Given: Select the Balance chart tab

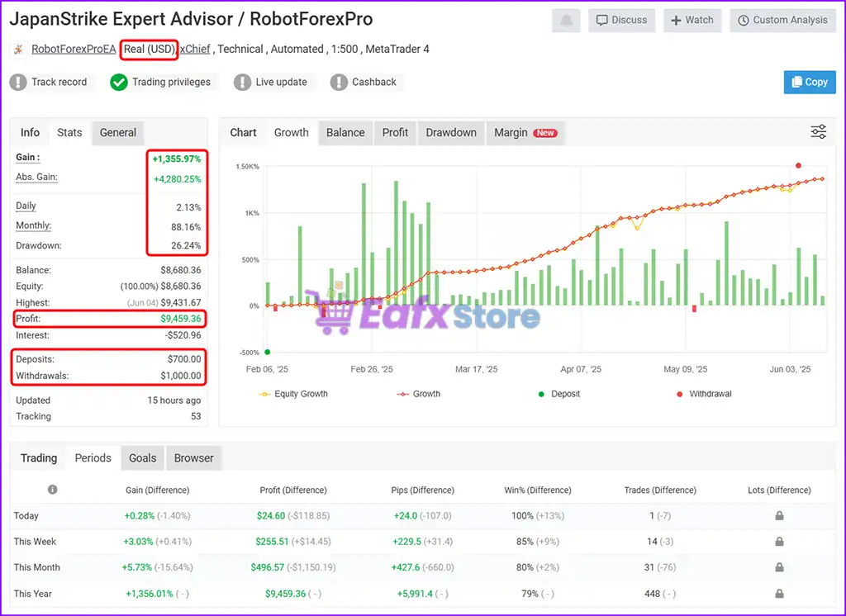Looking at the screenshot, I should pyautogui.click(x=345, y=133).
